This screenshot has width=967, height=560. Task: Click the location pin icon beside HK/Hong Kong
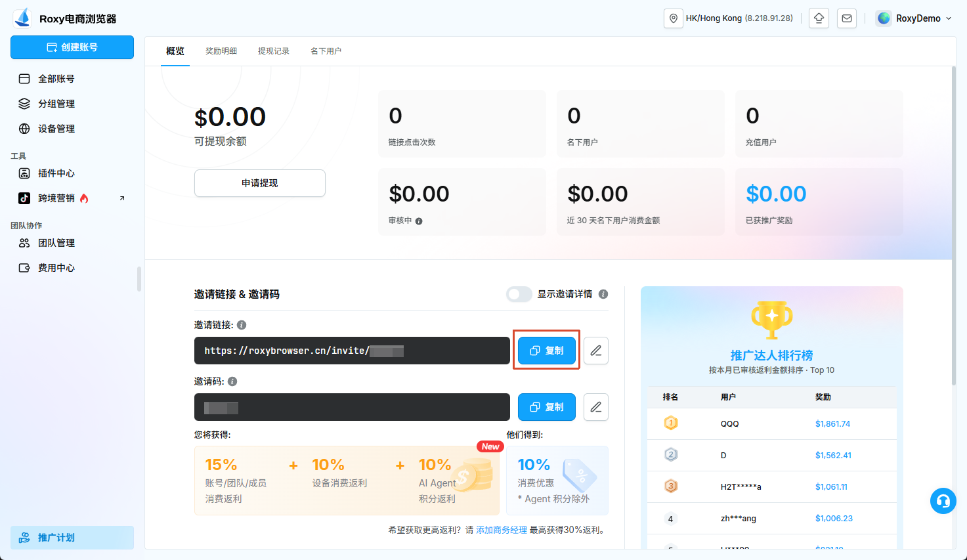(674, 18)
